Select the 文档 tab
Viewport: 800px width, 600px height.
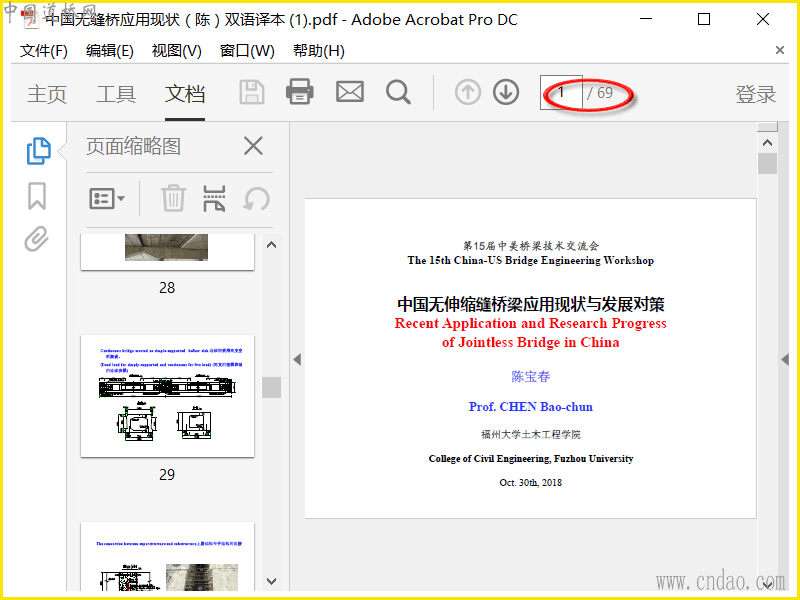(x=185, y=94)
